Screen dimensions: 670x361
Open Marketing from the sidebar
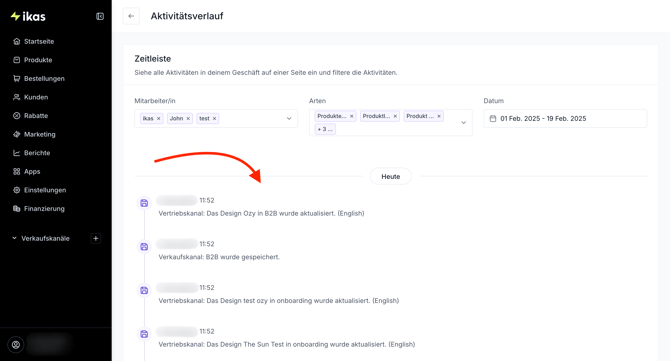tap(39, 134)
